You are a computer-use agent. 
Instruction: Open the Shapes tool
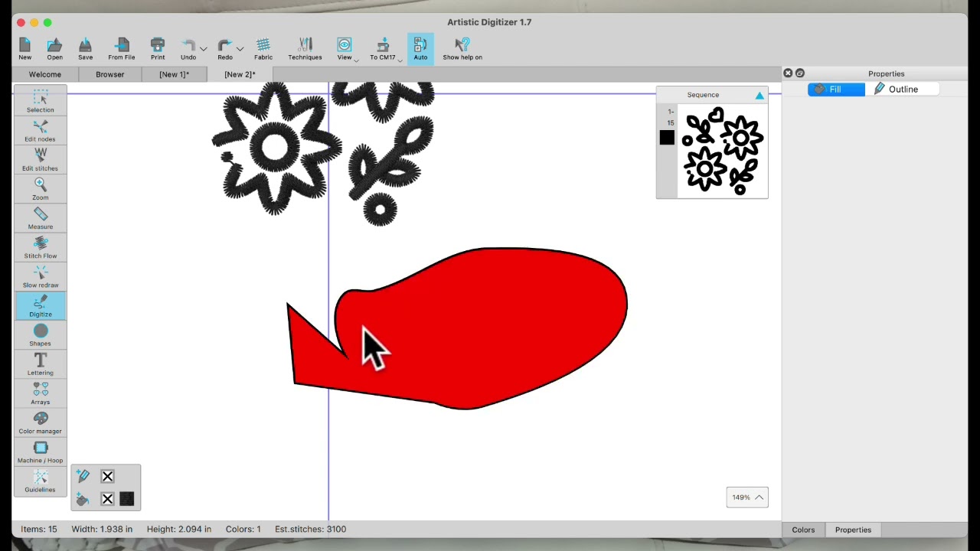[41, 334]
